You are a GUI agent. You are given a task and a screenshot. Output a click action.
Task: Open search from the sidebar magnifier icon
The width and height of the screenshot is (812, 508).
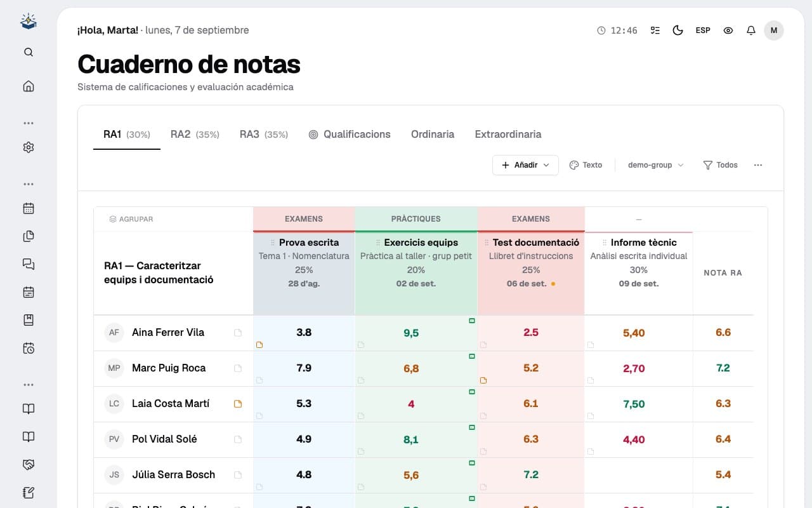29,52
